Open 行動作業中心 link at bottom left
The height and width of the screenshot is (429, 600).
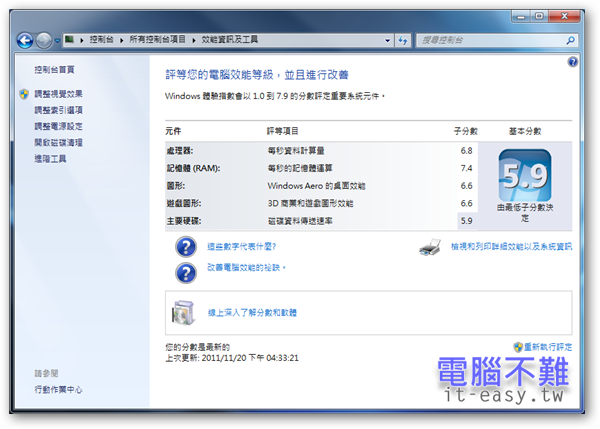(58, 389)
